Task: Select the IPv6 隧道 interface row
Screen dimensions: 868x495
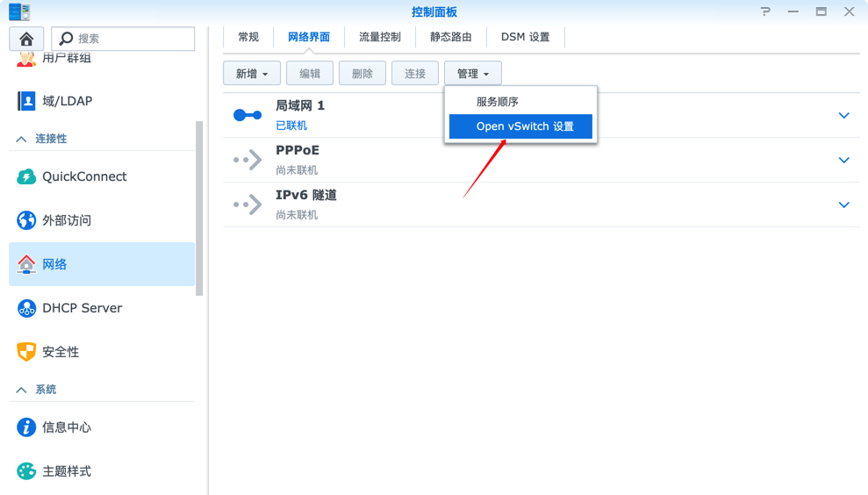Action: 541,204
